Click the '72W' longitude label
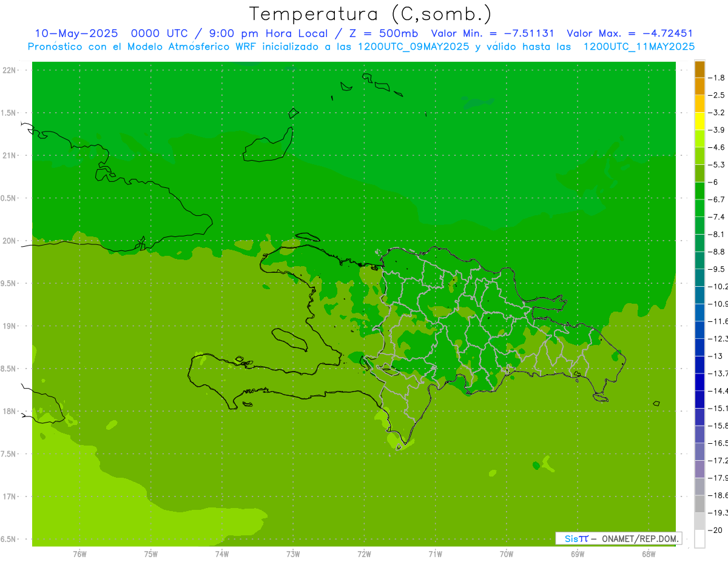The height and width of the screenshot is (562, 728). point(365,554)
